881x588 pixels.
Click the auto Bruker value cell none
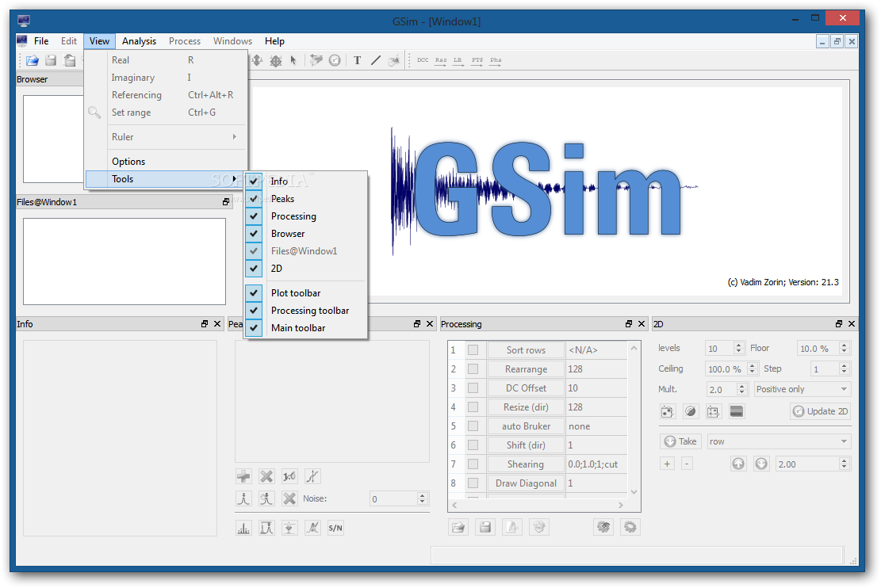596,426
